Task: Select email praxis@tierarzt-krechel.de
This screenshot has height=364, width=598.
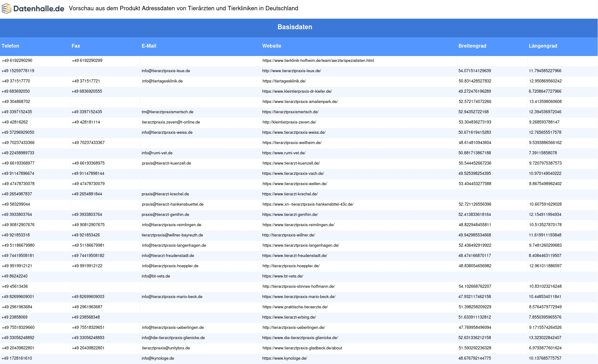Action: point(165,194)
